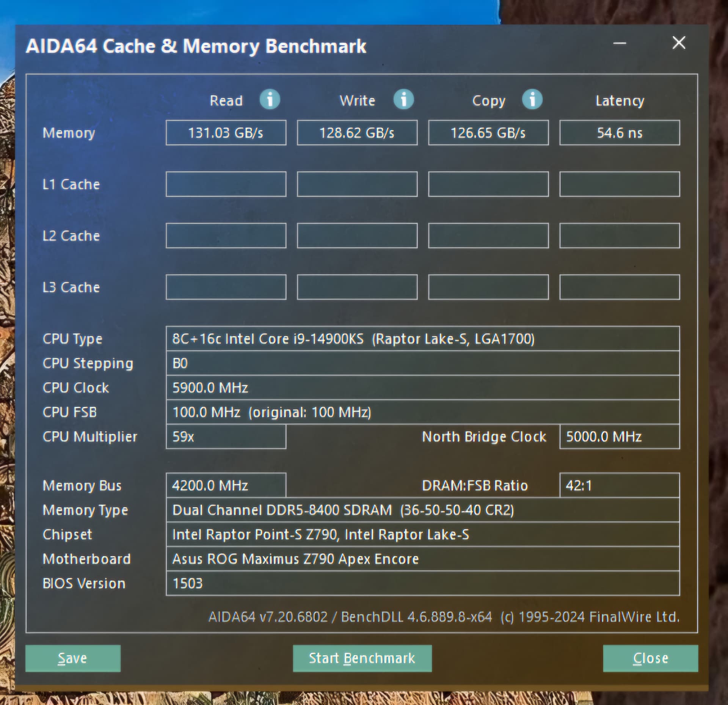Image resolution: width=728 pixels, height=705 pixels.
Task: Click the Memory Type DDR5-8400 field
Action: point(422,510)
